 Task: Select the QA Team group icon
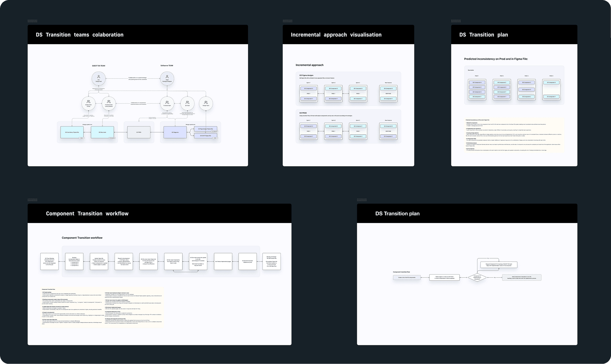187,102
